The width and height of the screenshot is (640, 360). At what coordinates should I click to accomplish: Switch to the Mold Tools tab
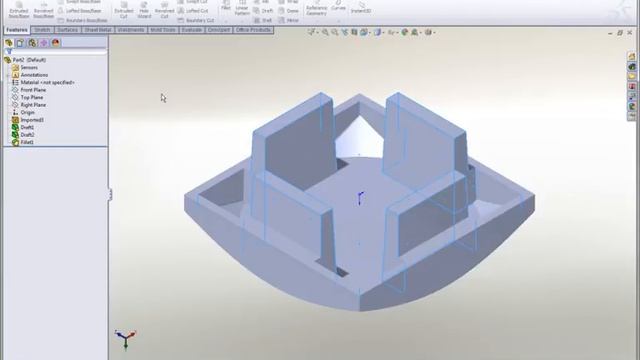click(163, 30)
